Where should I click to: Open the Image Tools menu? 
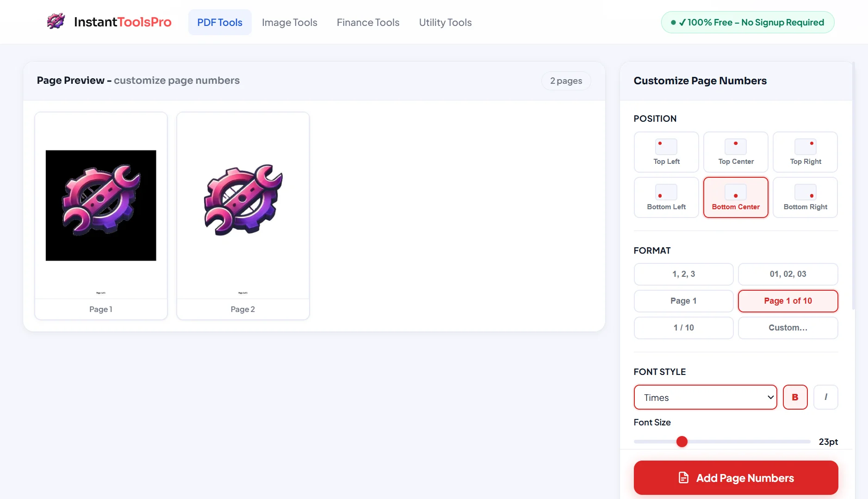(x=289, y=22)
